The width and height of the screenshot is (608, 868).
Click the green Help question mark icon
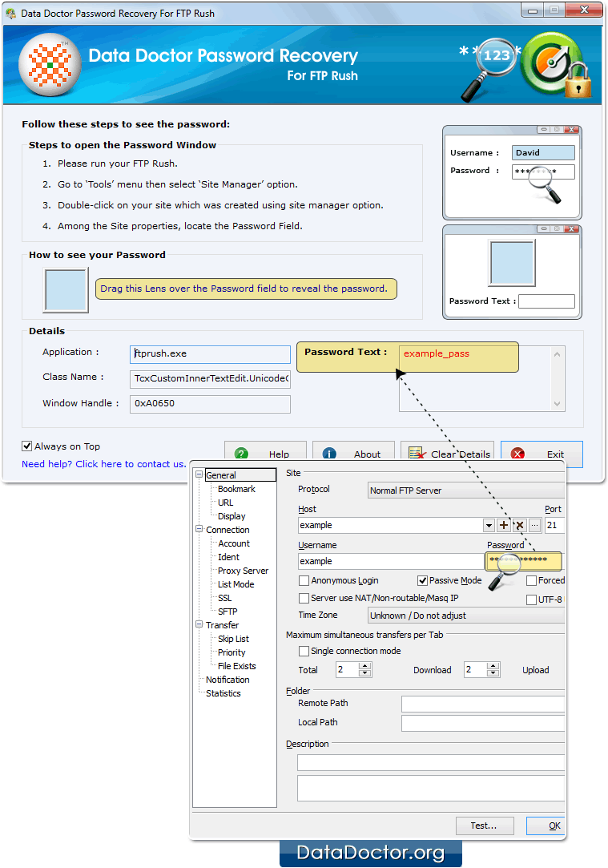coord(241,454)
